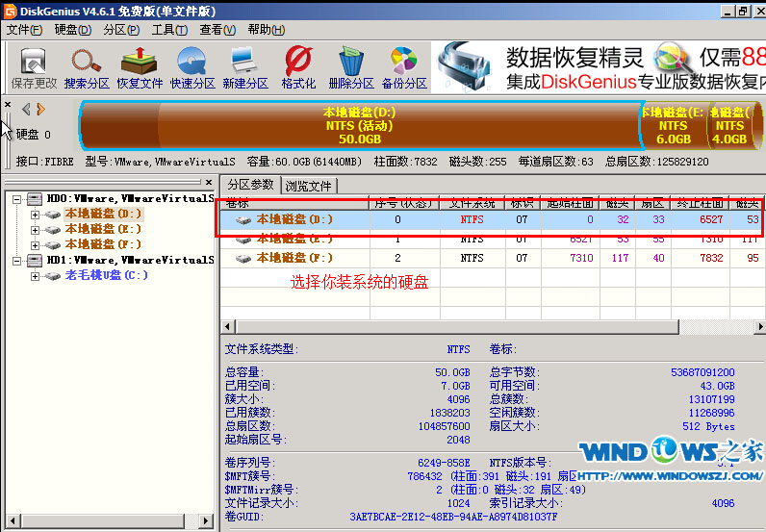766x532 pixels.
Task: Click the 删除分区 (delete partition) trash icon
Action: [351, 68]
